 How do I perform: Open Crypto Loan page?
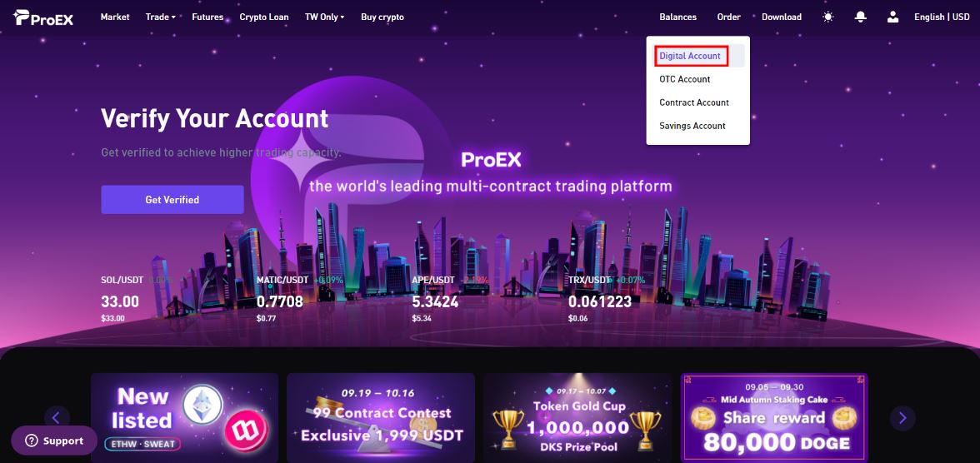coord(264,17)
